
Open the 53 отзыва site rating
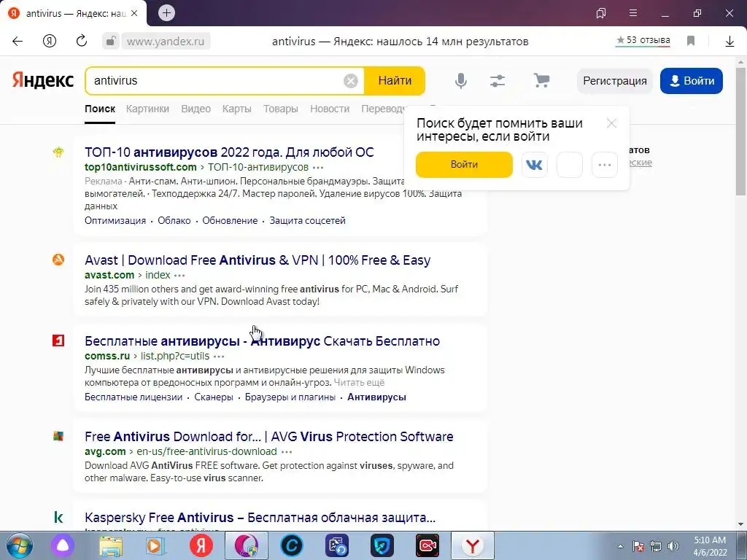point(643,41)
